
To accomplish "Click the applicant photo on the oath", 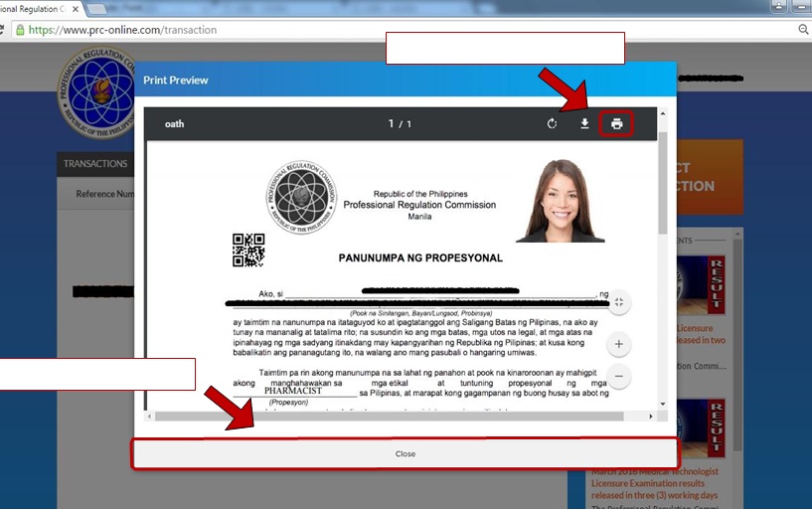I will pyautogui.click(x=561, y=201).
